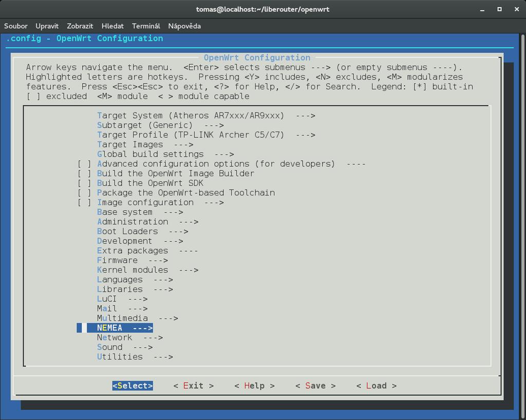526x420 pixels.
Task: Toggle Advanced configuration options checkbox
Action: coord(84,164)
